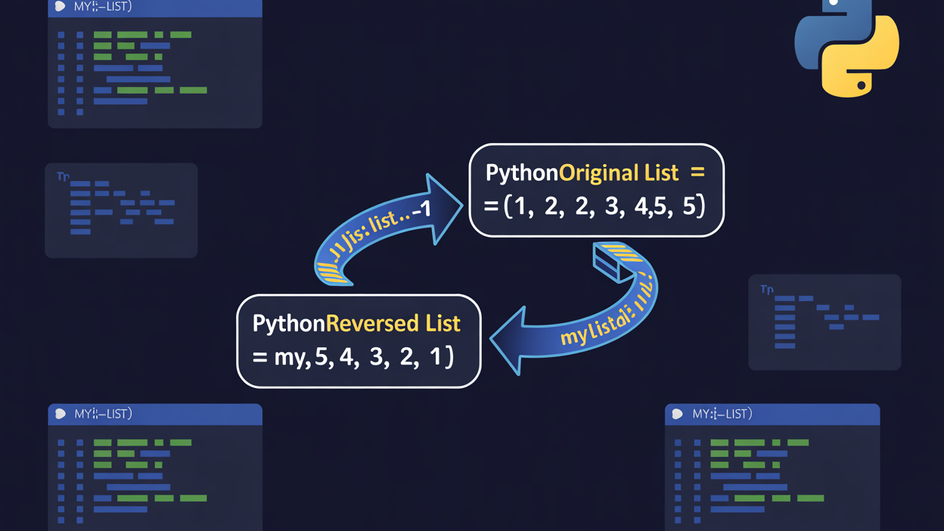
Task: Click the bubble icon in the bottom-left panel header
Action: click(x=61, y=413)
